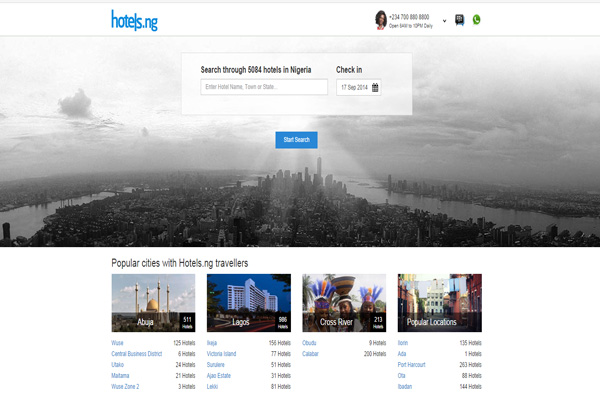Viewport: 600px width, 400px height.
Task: Visit the Calabar hotels link
Action: [310, 354]
